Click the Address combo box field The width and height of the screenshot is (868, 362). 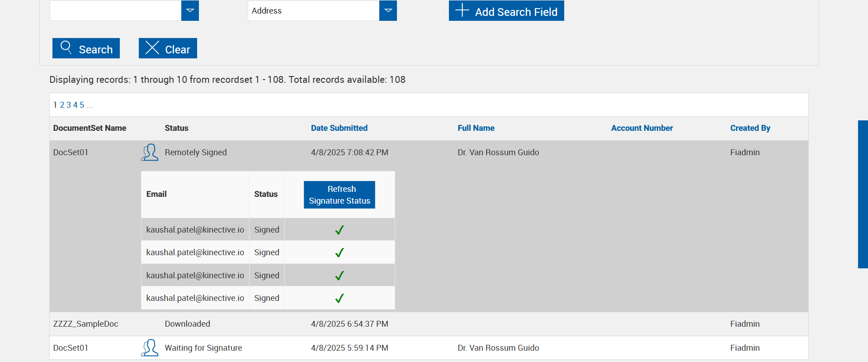[313, 10]
